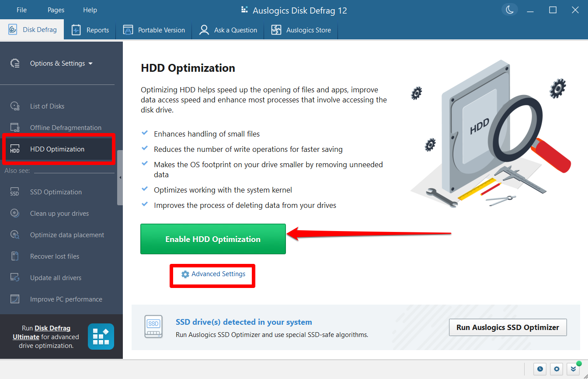This screenshot has height=379, width=588.
Task: Switch to the Reports tab
Action: (x=90, y=30)
